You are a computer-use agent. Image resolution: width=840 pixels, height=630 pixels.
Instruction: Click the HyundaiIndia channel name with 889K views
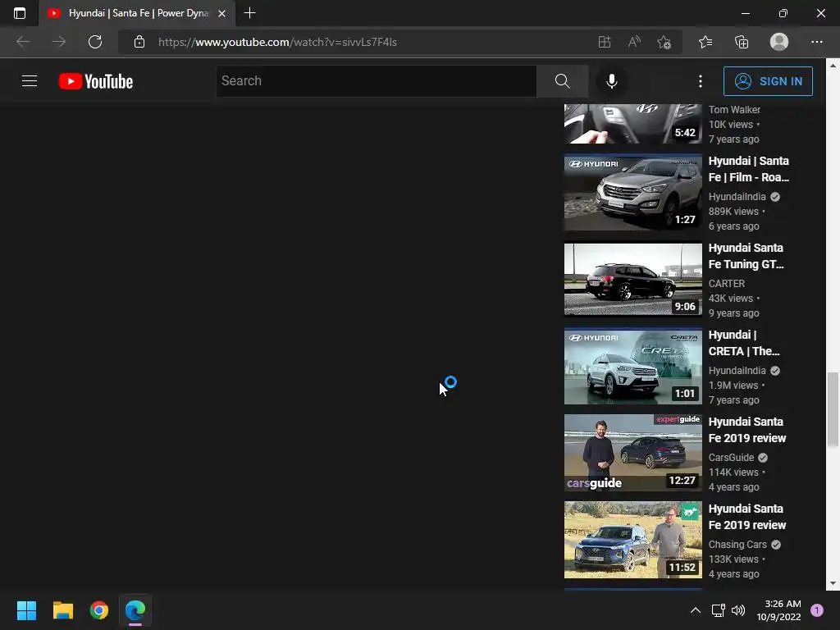[737, 197]
